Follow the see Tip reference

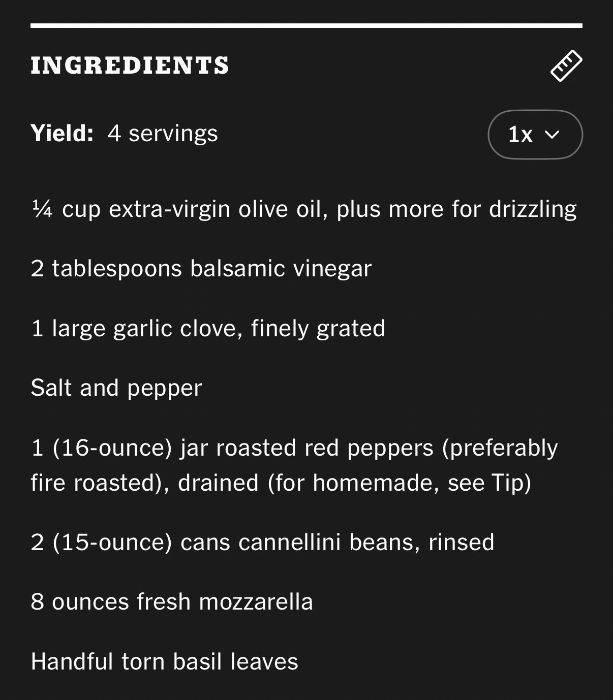coord(489,483)
